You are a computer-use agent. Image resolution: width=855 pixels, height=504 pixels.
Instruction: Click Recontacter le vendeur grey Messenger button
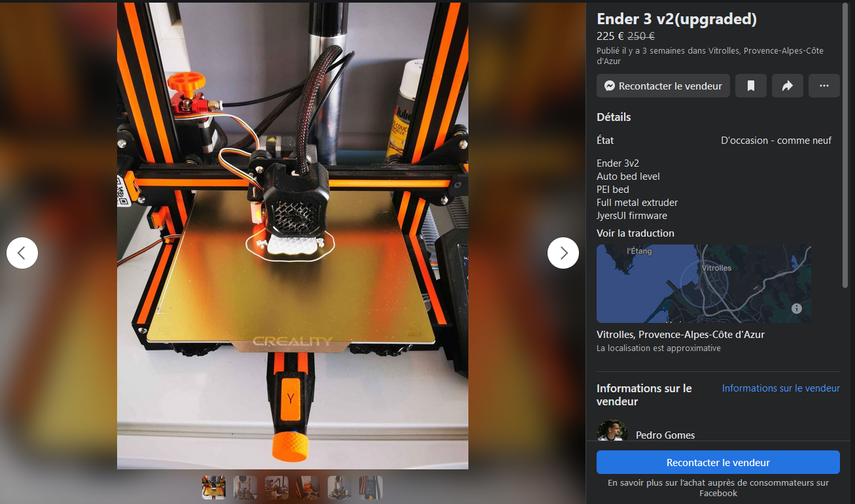pyautogui.click(x=663, y=86)
